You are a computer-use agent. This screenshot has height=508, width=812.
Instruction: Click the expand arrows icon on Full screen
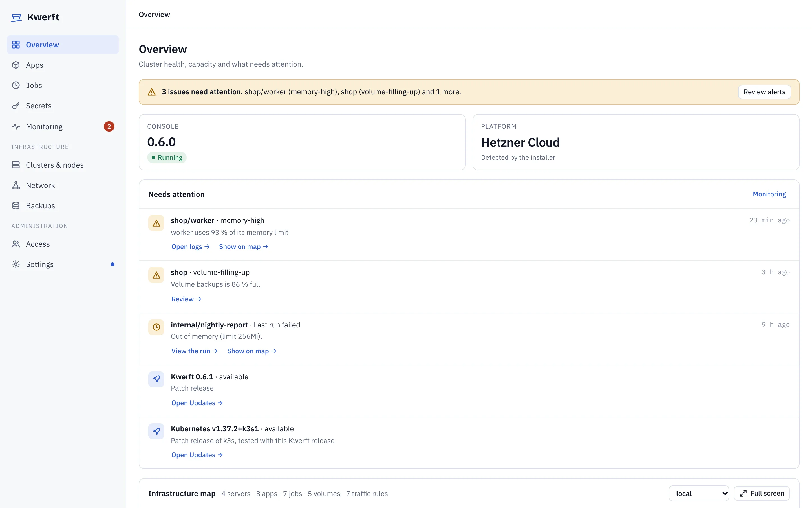[743, 493]
